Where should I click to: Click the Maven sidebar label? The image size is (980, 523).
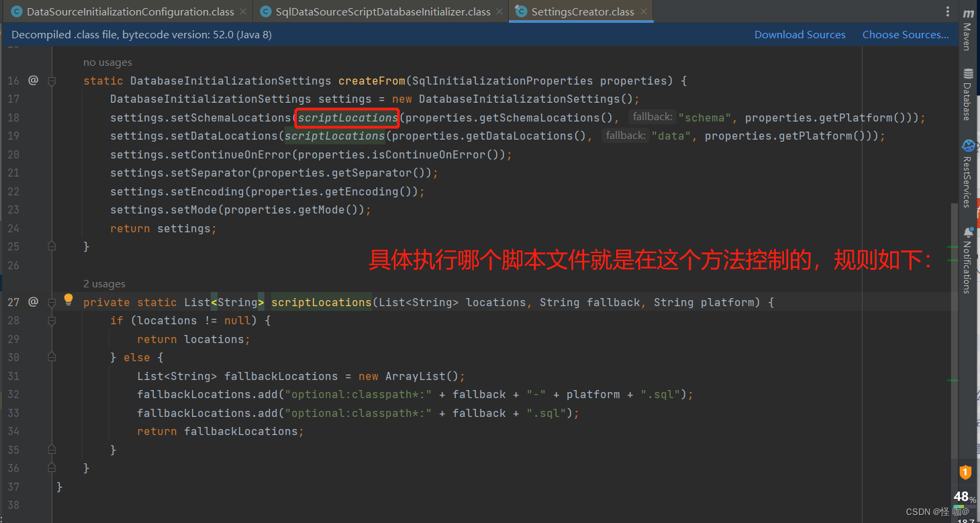pyautogui.click(x=967, y=37)
